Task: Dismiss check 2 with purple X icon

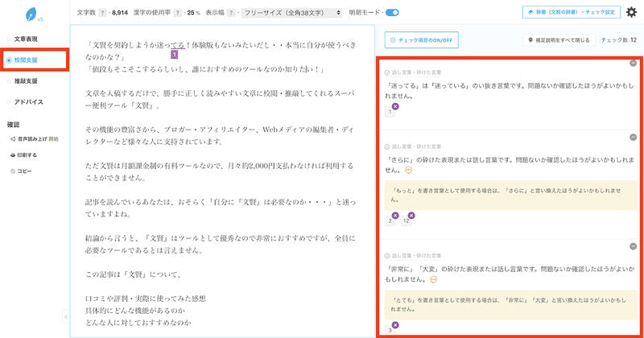Action: (x=395, y=216)
